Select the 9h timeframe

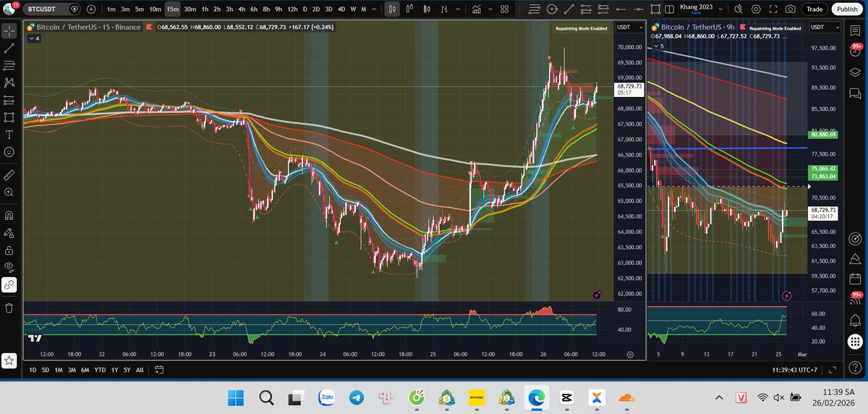click(x=278, y=9)
